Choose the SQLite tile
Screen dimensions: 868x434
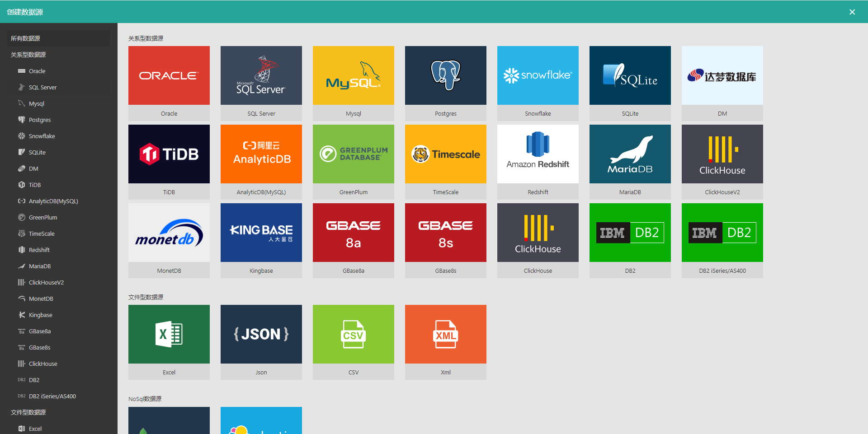pyautogui.click(x=630, y=83)
